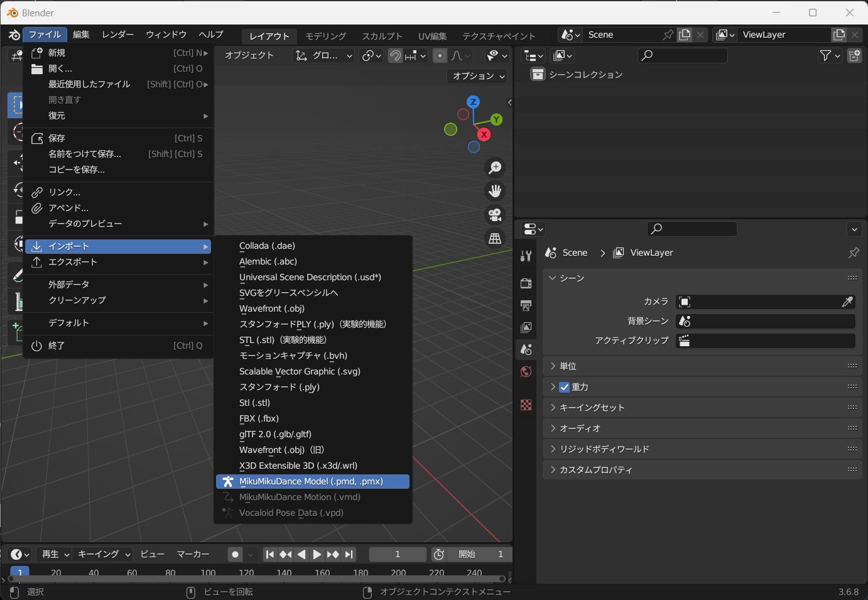Switch to the UV編集 workspace tab
The width and height of the screenshot is (868, 600).
tap(432, 36)
